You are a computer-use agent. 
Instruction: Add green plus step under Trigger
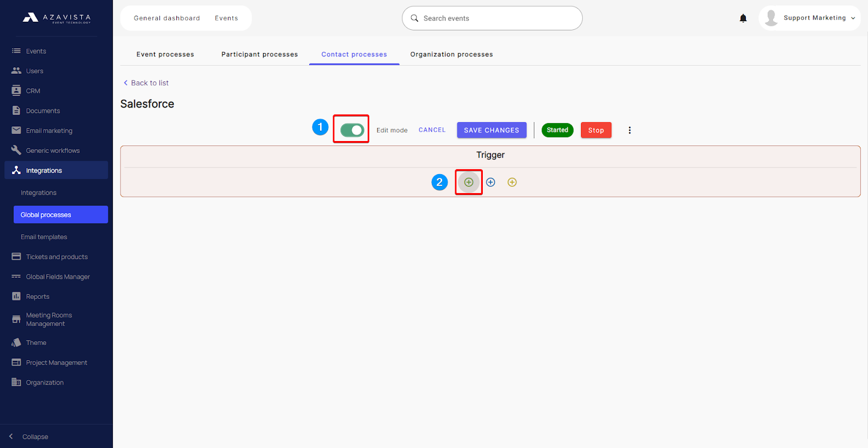click(x=469, y=182)
